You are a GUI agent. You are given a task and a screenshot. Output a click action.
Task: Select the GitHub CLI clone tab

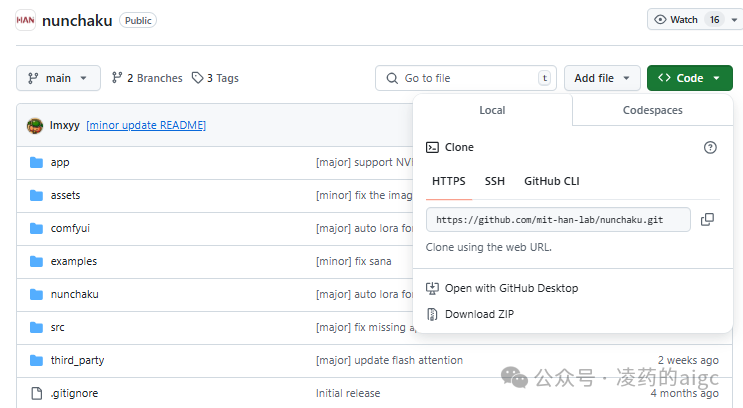[x=551, y=181]
